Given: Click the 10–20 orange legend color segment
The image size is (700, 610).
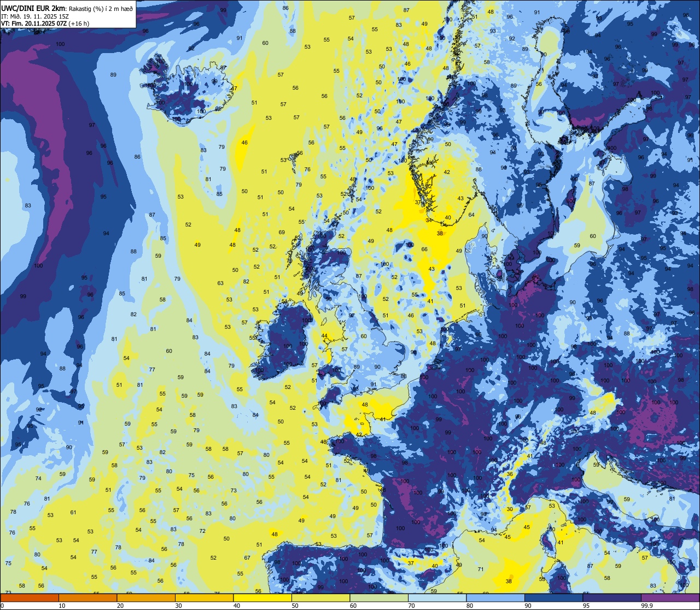Looking at the screenshot, I should point(88,598).
